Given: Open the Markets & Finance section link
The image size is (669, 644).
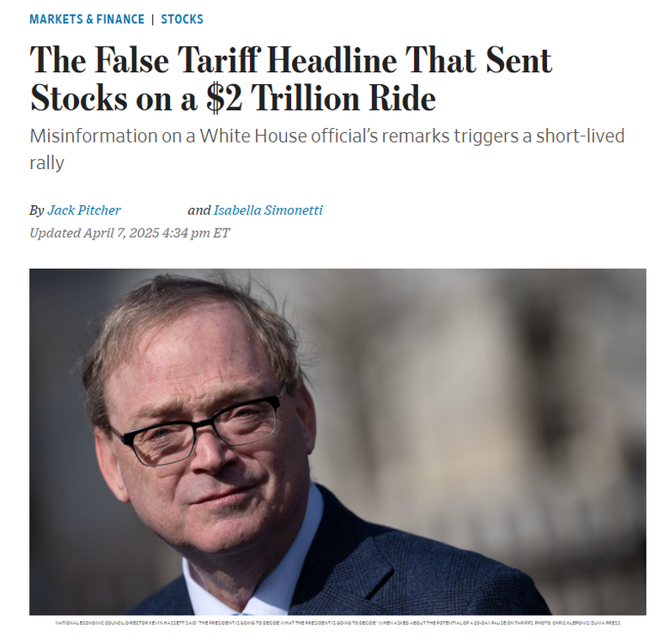Looking at the screenshot, I should coord(86,19).
